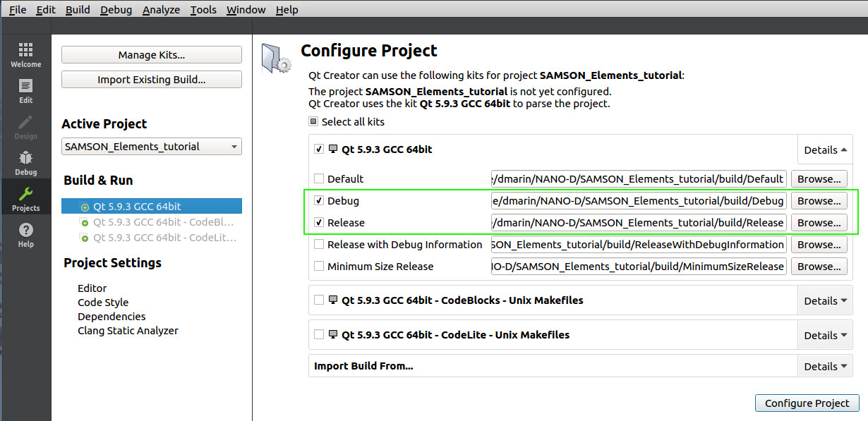
Task: Expand Details for the CodeBlocks kit
Action: coord(824,300)
